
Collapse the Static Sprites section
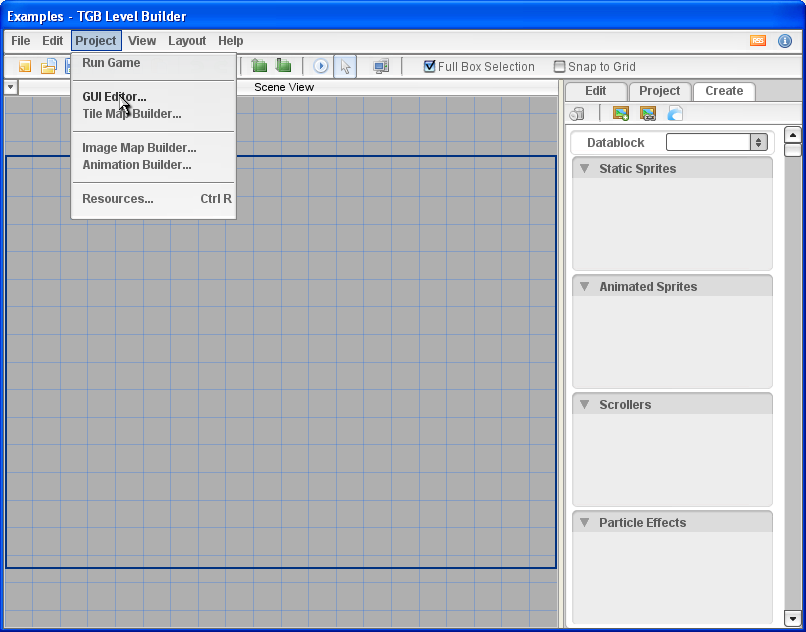(x=584, y=168)
